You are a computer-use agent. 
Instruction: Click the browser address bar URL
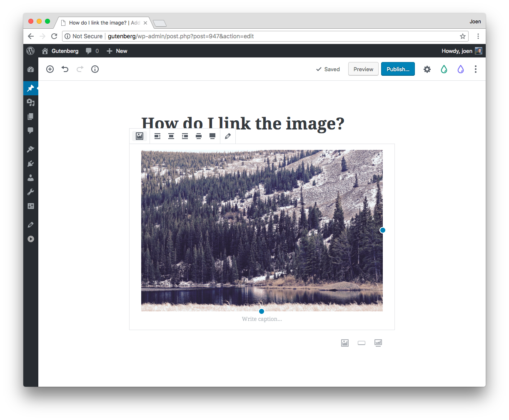coord(181,36)
